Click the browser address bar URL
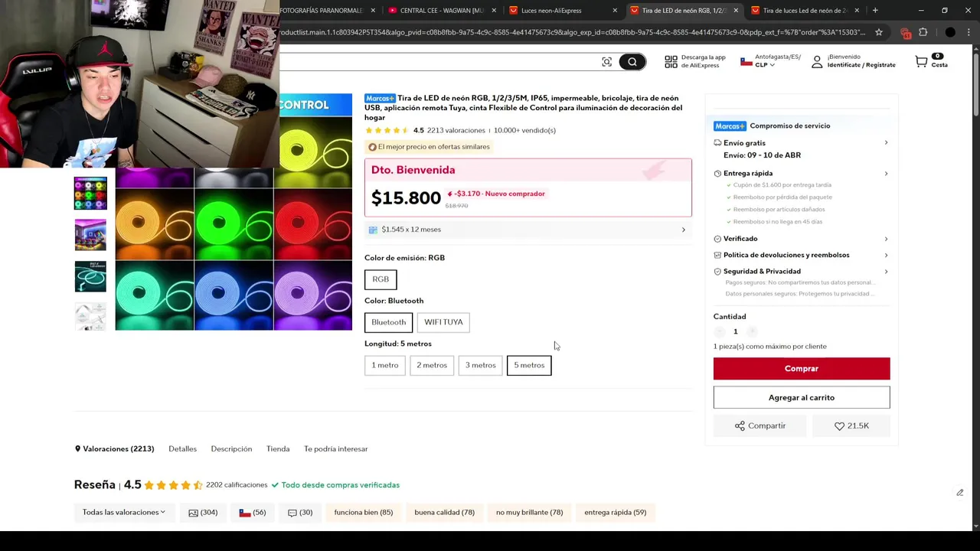 click(x=573, y=32)
